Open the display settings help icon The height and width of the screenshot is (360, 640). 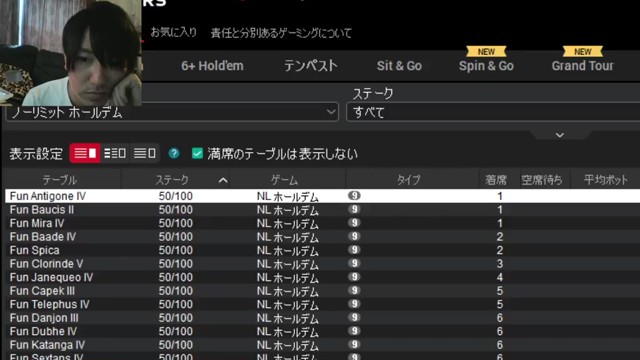click(174, 153)
